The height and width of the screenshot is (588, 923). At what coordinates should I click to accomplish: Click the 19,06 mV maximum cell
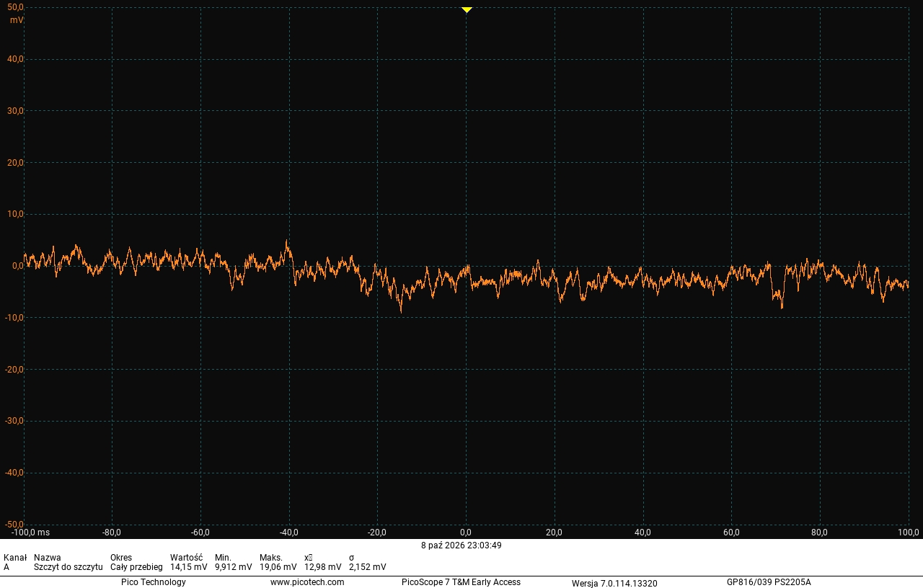[278, 567]
